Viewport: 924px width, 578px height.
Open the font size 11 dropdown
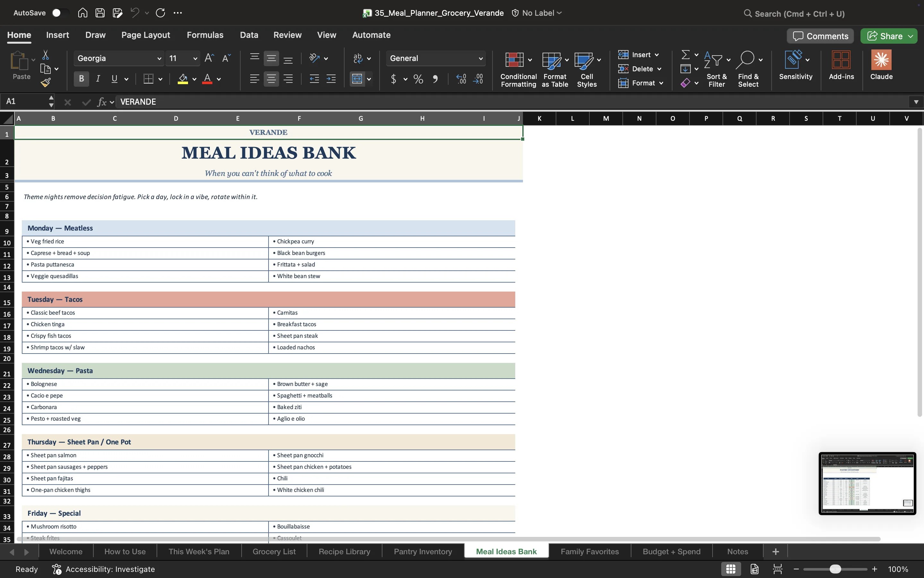[195, 58]
